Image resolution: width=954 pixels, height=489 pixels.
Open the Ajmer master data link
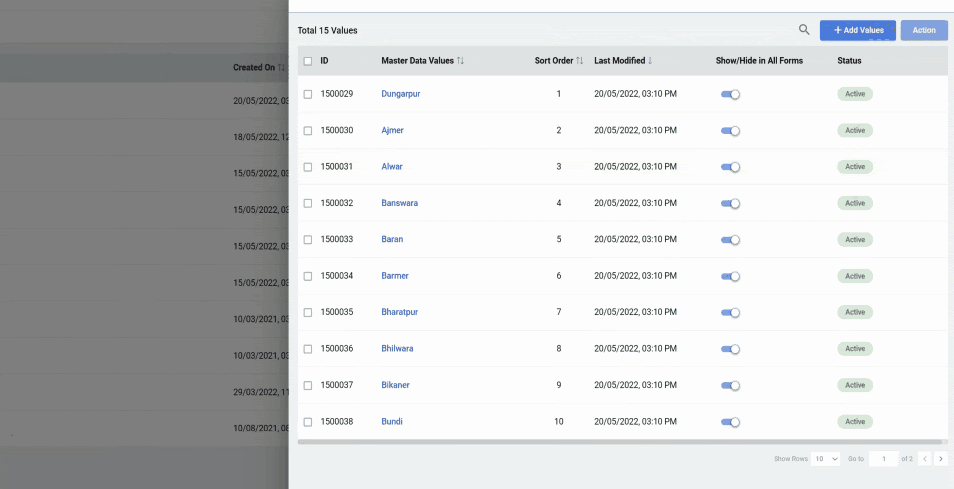pyautogui.click(x=392, y=131)
